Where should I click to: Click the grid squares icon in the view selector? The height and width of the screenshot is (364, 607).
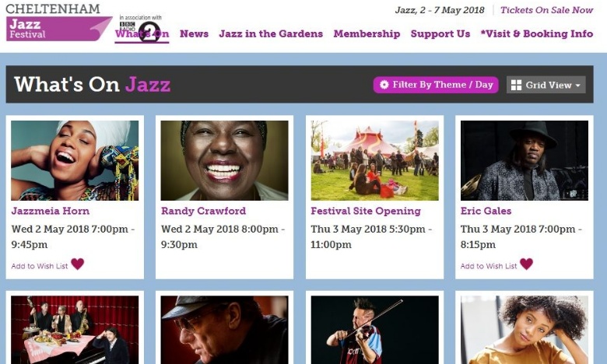tap(516, 85)
